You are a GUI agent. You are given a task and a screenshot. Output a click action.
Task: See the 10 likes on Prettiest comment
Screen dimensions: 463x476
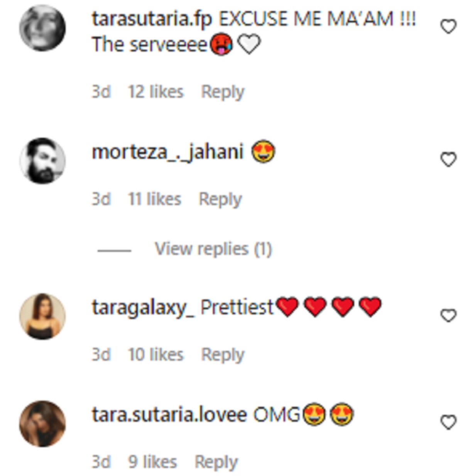[155, 355]
